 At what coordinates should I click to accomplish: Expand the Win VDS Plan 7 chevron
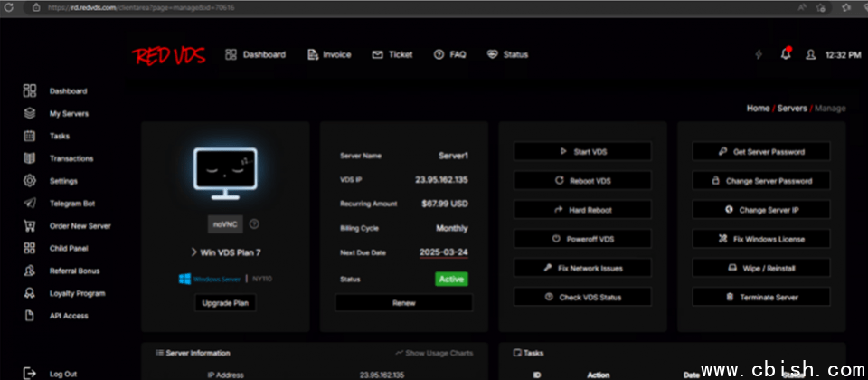[x=194, y=251]
